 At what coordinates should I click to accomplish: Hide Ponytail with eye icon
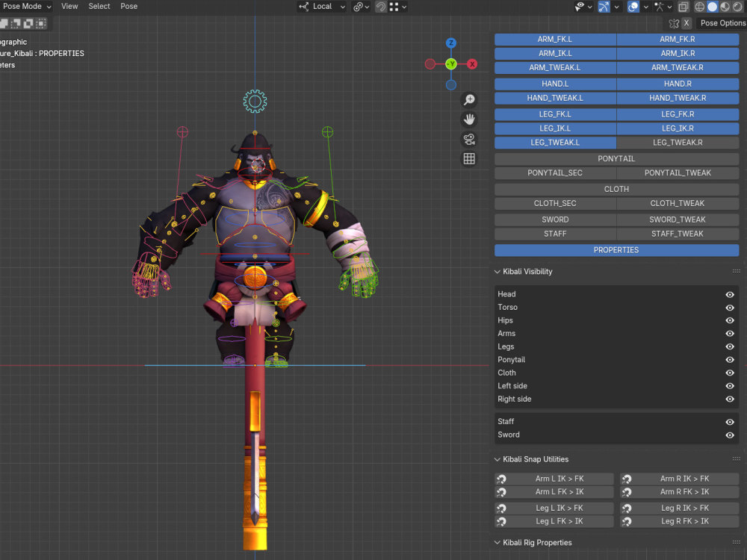(x=729, y=360)
